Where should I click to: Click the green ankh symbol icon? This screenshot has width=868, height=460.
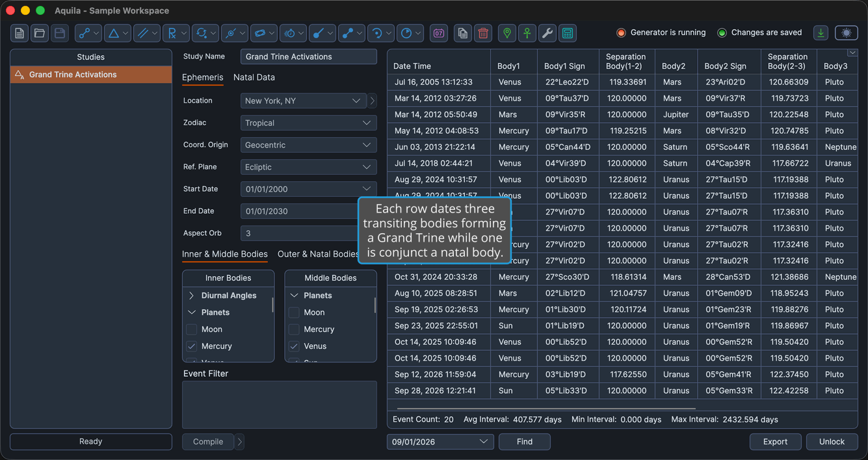click(527, 33)
